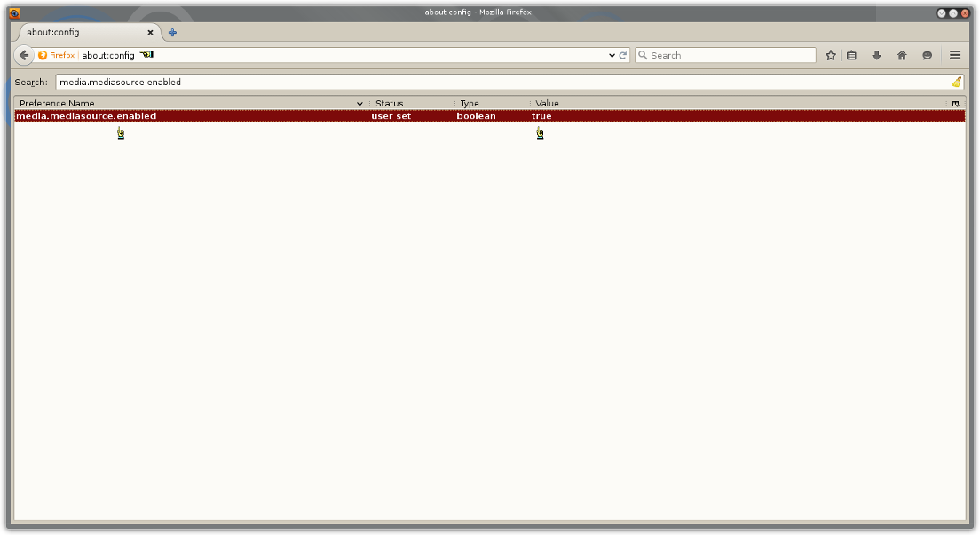Click the sort arrow on Preference Name

point(360,104)
